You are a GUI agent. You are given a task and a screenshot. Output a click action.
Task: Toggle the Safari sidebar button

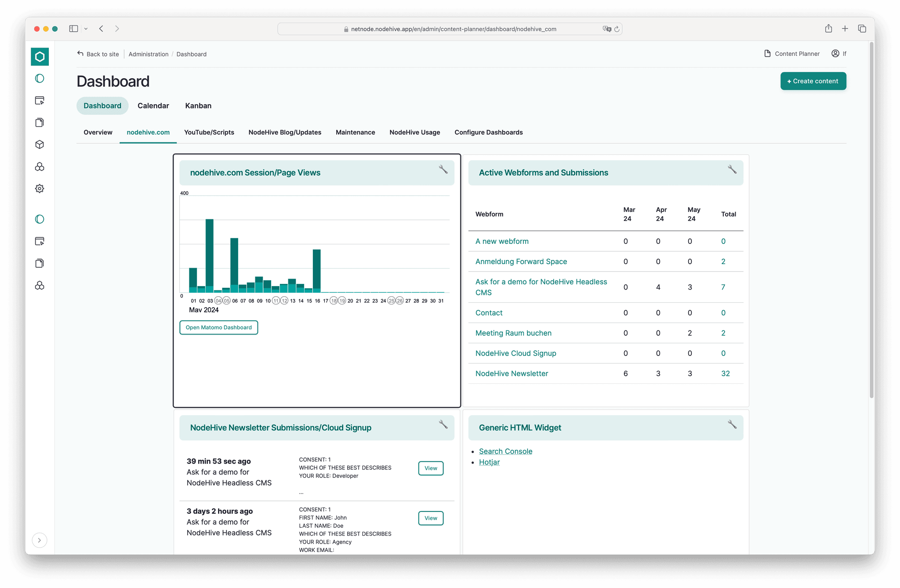click(73, 29)
